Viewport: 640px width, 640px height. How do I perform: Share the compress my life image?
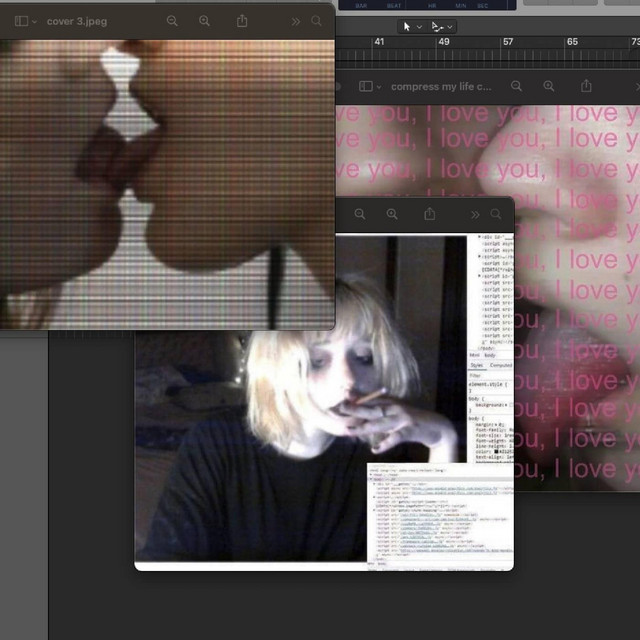[x=586, y=85]
